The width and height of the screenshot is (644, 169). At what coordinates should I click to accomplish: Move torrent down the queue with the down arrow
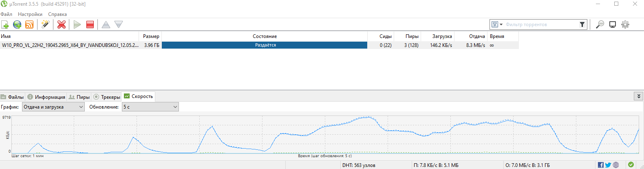119,24
